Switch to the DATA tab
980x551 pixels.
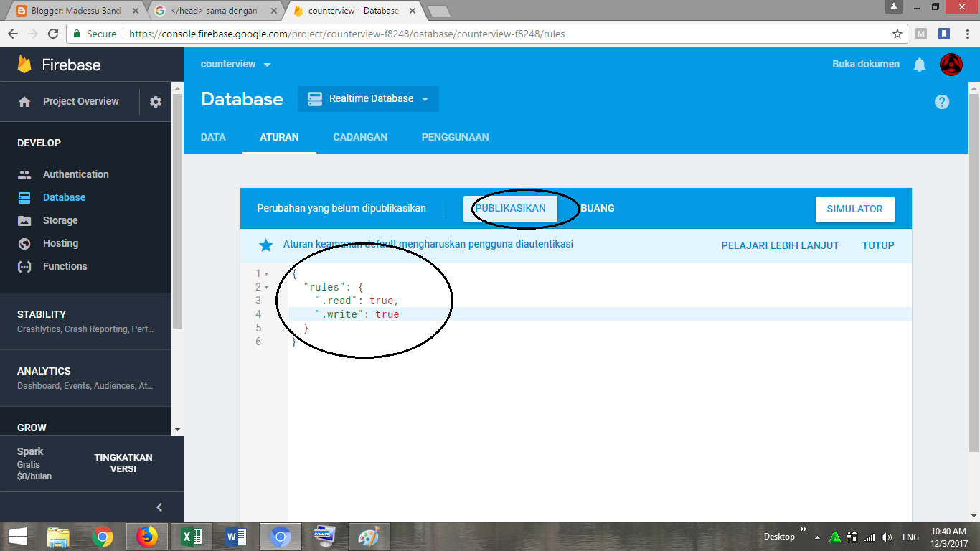click(213, 137)
